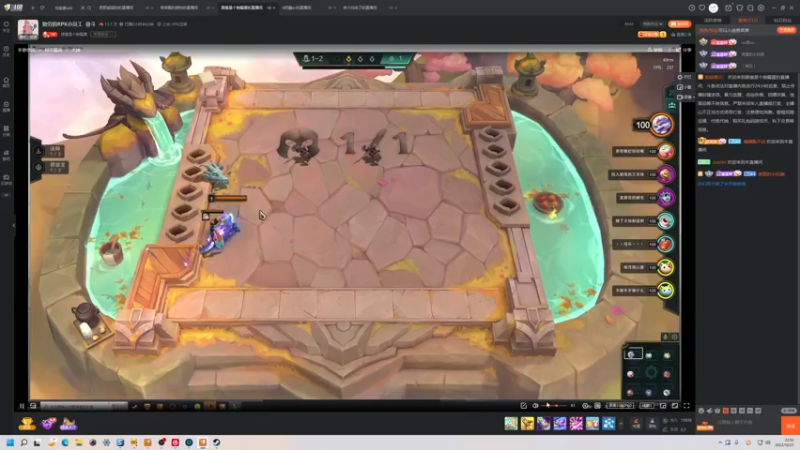Open the horse mount icon below player
This screenshot has width=800, height=450.
tap(68, 423)
